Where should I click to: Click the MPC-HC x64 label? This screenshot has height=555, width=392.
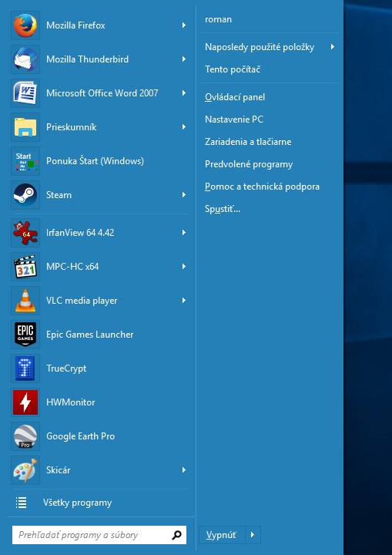pos(72,267)
